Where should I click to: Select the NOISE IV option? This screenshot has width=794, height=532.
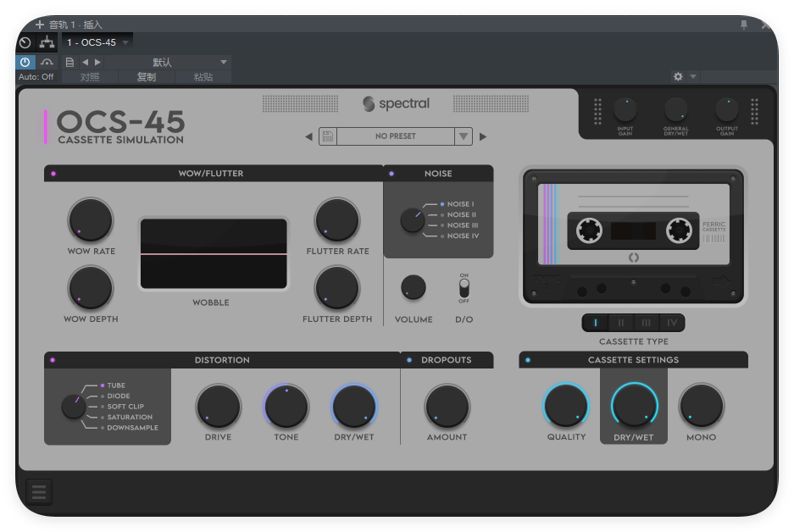pyautogui.click(x=459, y=236)
